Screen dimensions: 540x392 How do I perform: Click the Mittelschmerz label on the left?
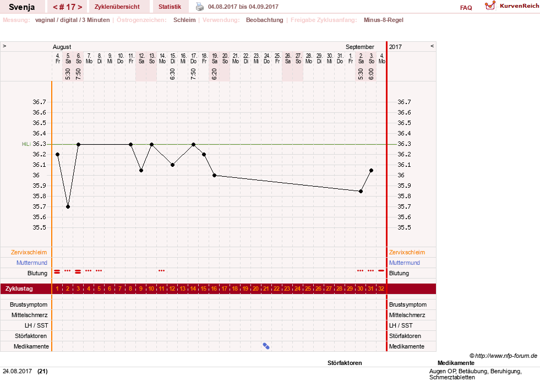point(29,315)
